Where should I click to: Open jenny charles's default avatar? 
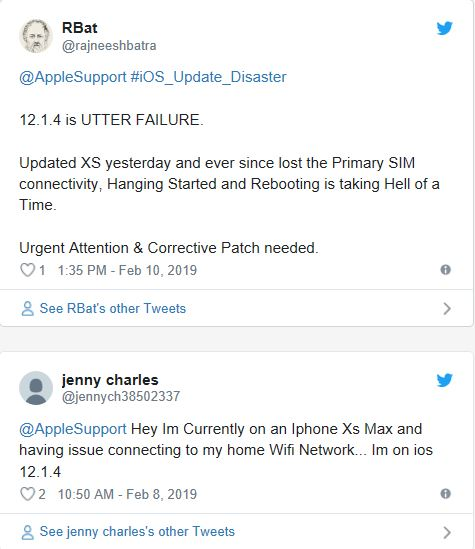tap(36, 388)
